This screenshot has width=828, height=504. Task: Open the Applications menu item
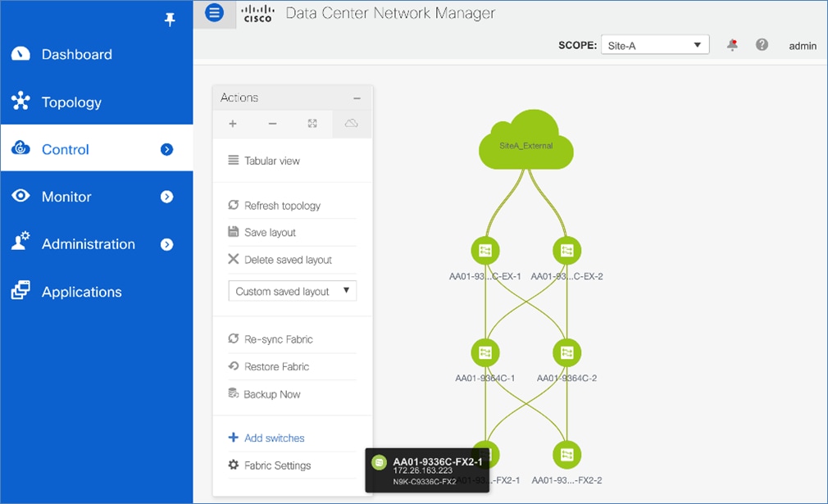[x=97, y=291]
